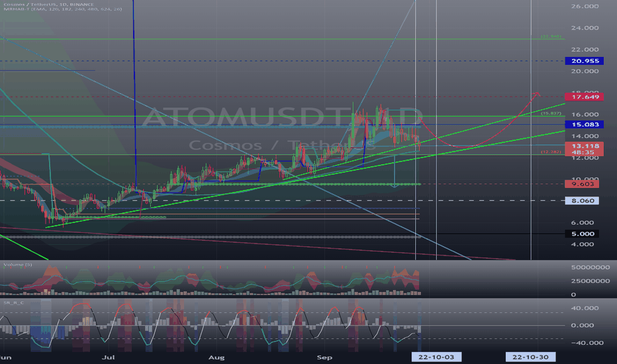The width and height of the screenshot is (617, 364).
Task: Select the MRHAB-T EMA indicator legend
Action: 63,9
